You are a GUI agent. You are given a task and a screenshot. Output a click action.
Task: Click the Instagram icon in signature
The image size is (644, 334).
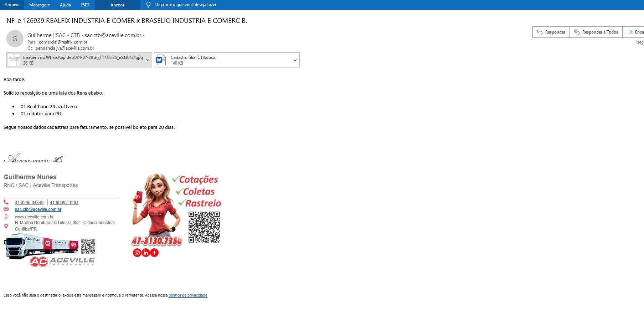point(137,253)
